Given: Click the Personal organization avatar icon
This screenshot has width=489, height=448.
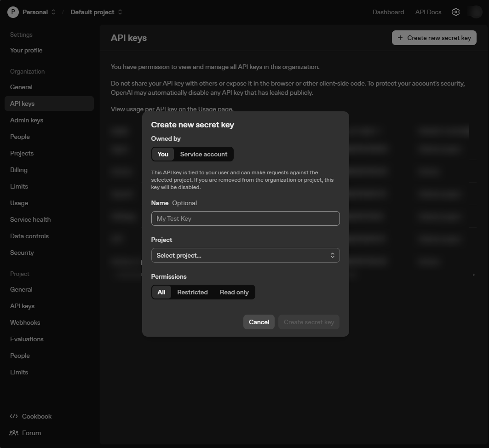Looking at the screenshot, I should tap(13, 12).
